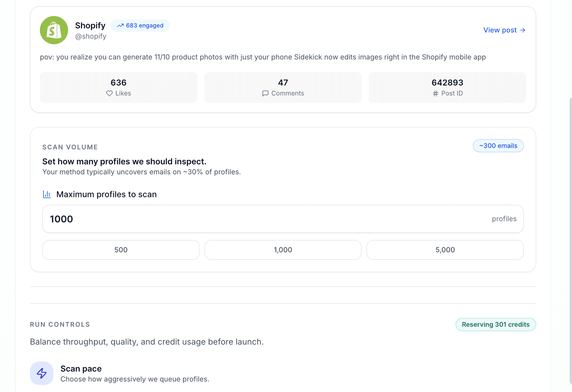Select the lightning bolt Scan pace icon
Image resolution: width=572 pixels, height=392 pixels.
click(42, 373)
